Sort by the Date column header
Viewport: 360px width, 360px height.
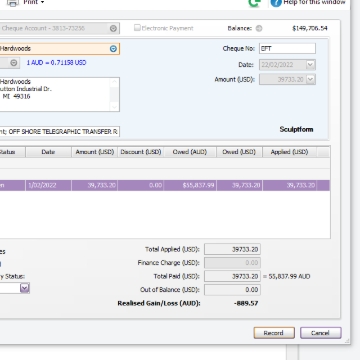48,152
